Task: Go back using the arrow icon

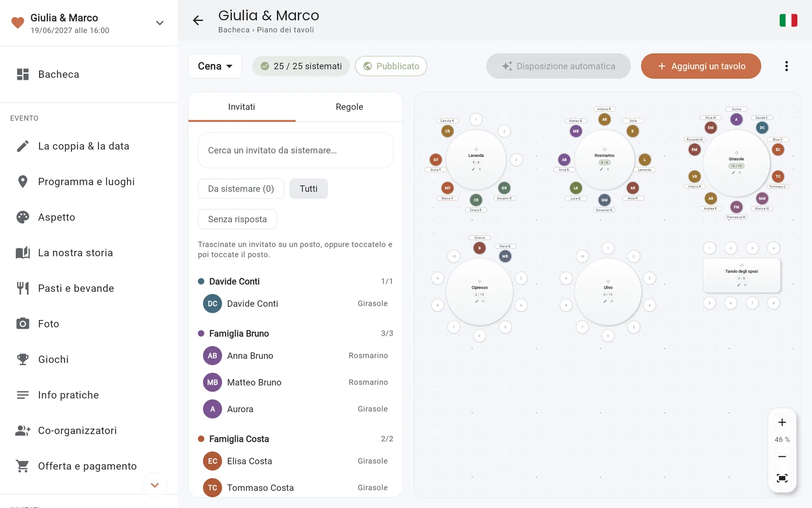Action: point(198,20)
